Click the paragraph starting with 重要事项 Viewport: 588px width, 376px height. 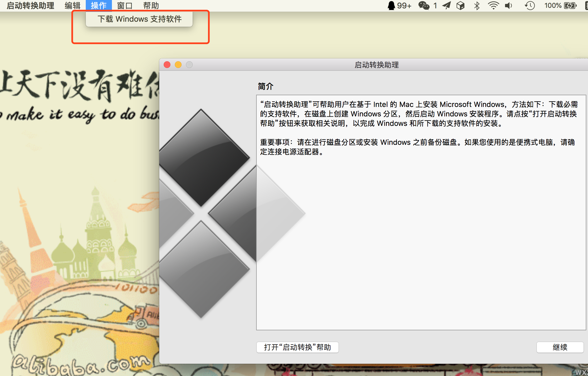[x=417, y=147]
